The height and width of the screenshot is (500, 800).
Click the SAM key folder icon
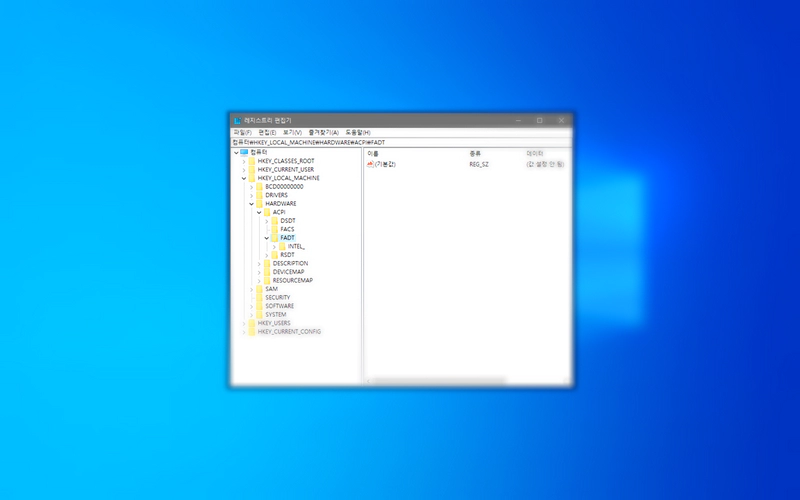coord(259,289)
